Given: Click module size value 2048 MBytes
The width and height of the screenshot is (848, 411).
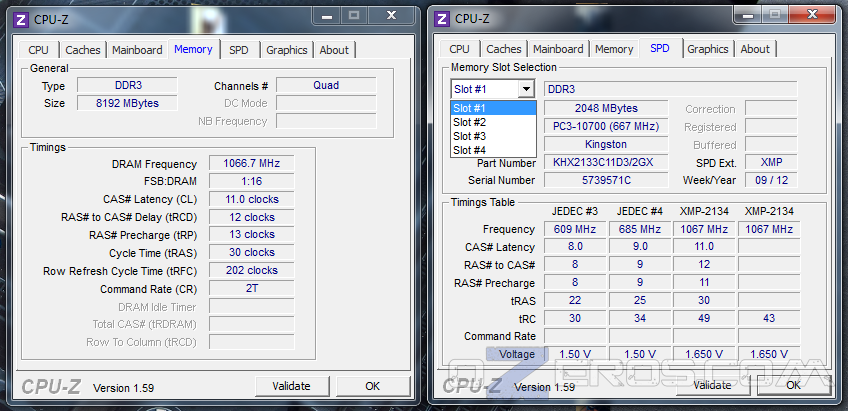Looking at the screenshot, I should coord(606,108).
